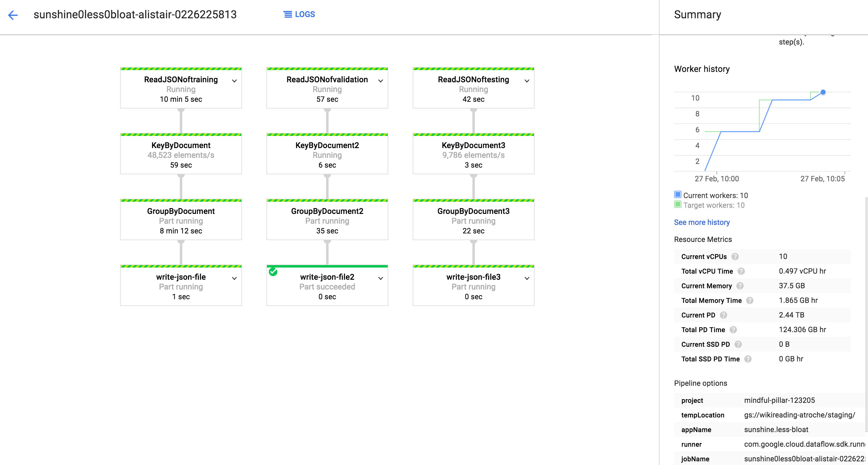
Task: Select the GroupByDocument step box
Action: 181,220
